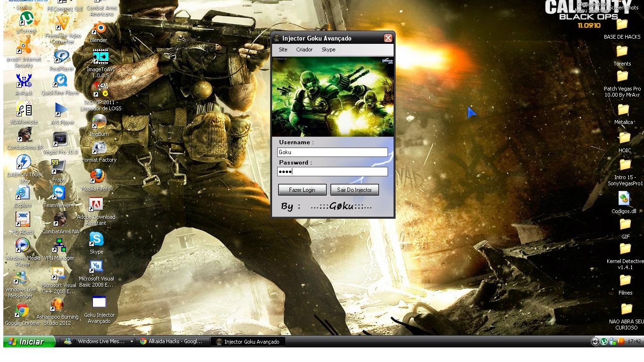Focus the Password input field
644x362 pixels.
click(x=332, y=172)
